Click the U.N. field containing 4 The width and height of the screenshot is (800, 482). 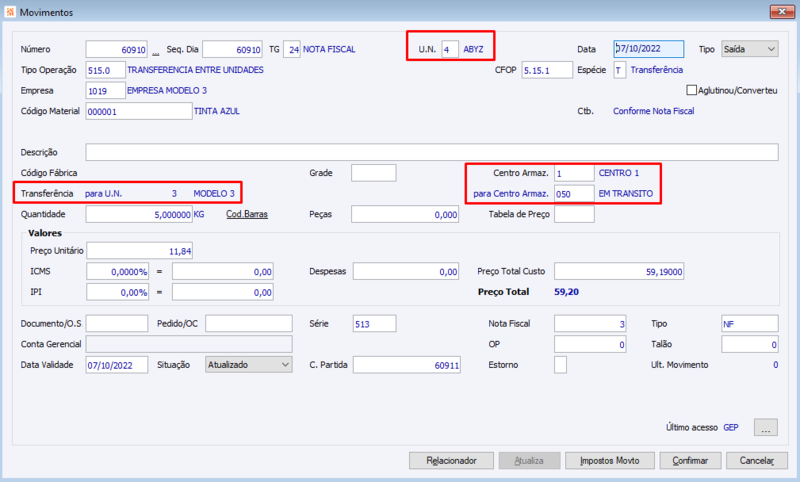pos(450,49)
